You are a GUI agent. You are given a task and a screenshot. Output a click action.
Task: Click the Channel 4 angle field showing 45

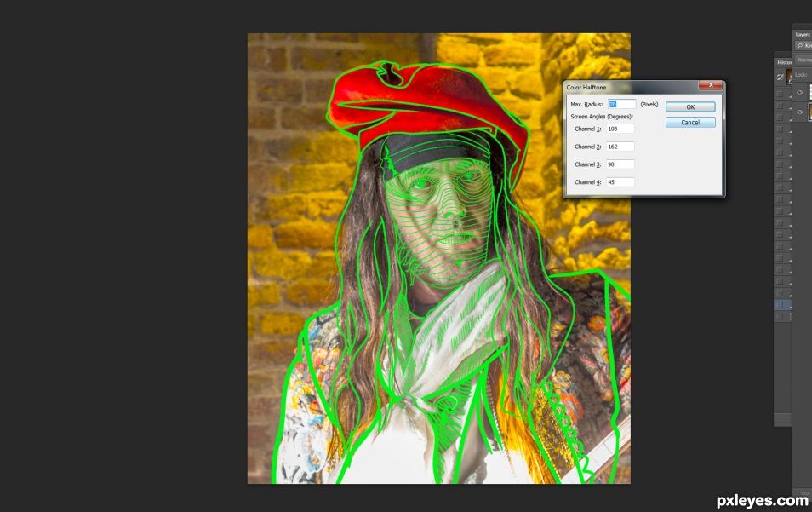(x=620, y=182)
